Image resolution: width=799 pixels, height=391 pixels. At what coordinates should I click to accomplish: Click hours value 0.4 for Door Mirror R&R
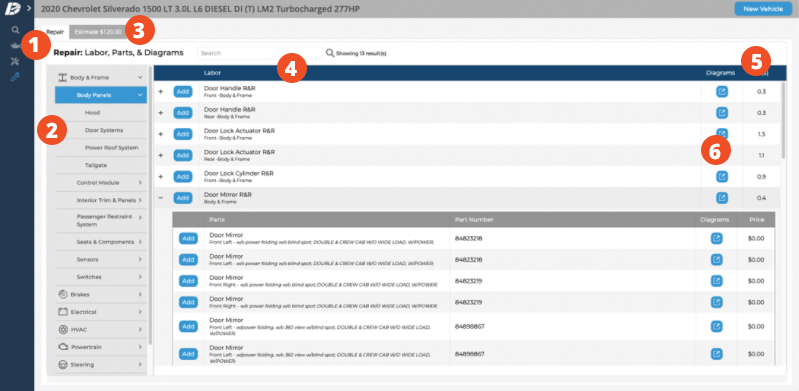[x=761, y=198]
